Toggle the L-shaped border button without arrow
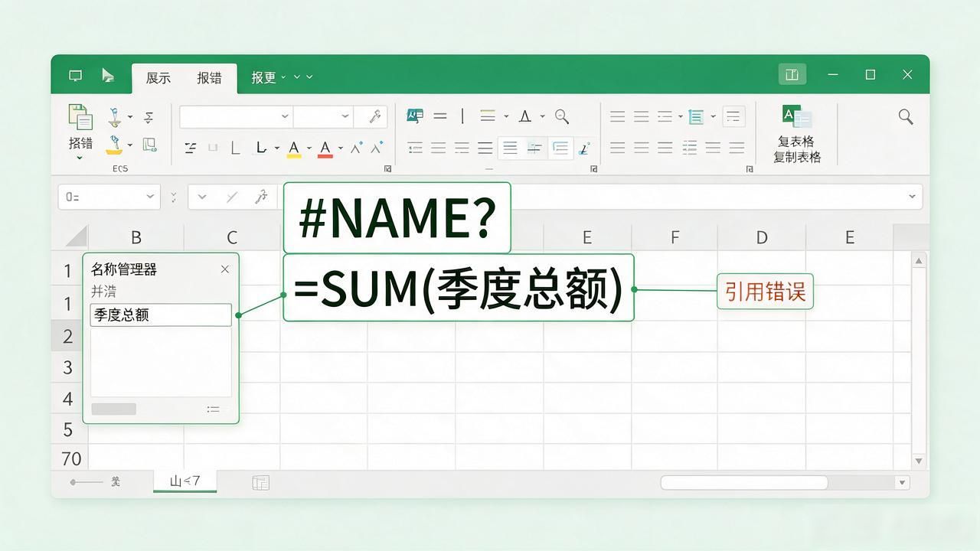Screen dimensions: 980x551 (x=235, y=148)
